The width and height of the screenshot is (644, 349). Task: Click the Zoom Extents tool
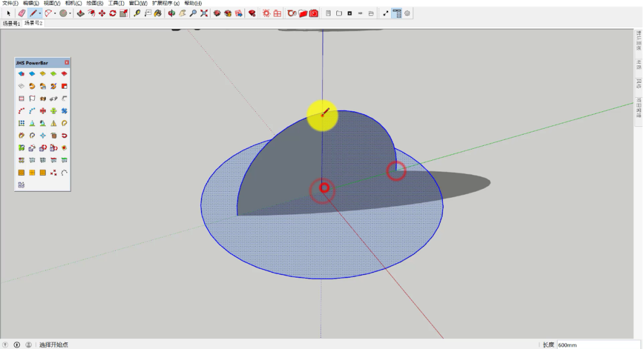point(204,14)
